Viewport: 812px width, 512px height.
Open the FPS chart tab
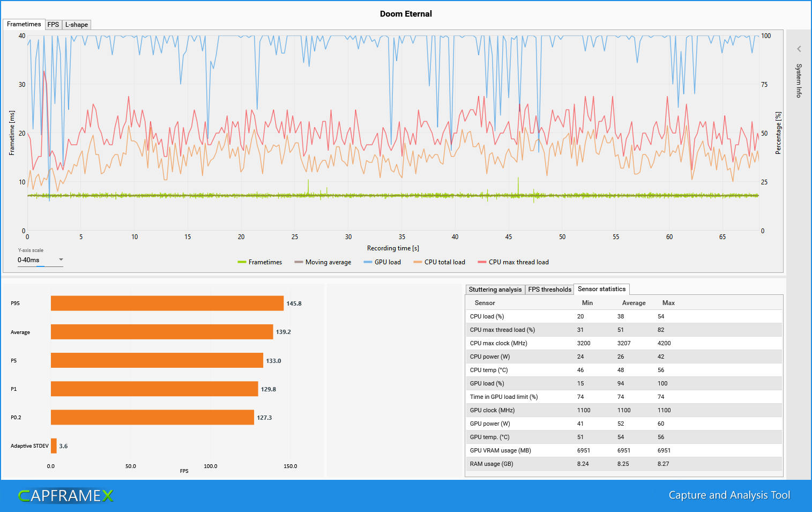tap(53, 25)
